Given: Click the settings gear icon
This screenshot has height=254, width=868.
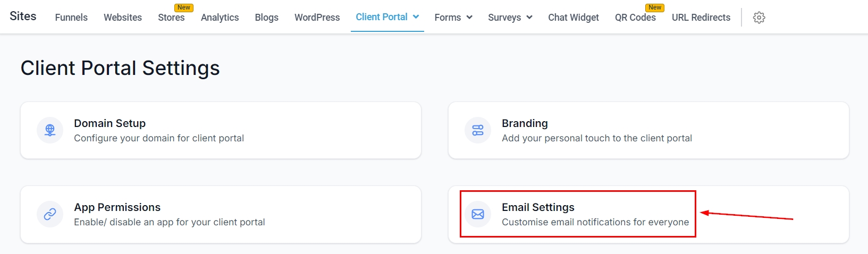Looking at the screenshot, I should coord(759,18).
